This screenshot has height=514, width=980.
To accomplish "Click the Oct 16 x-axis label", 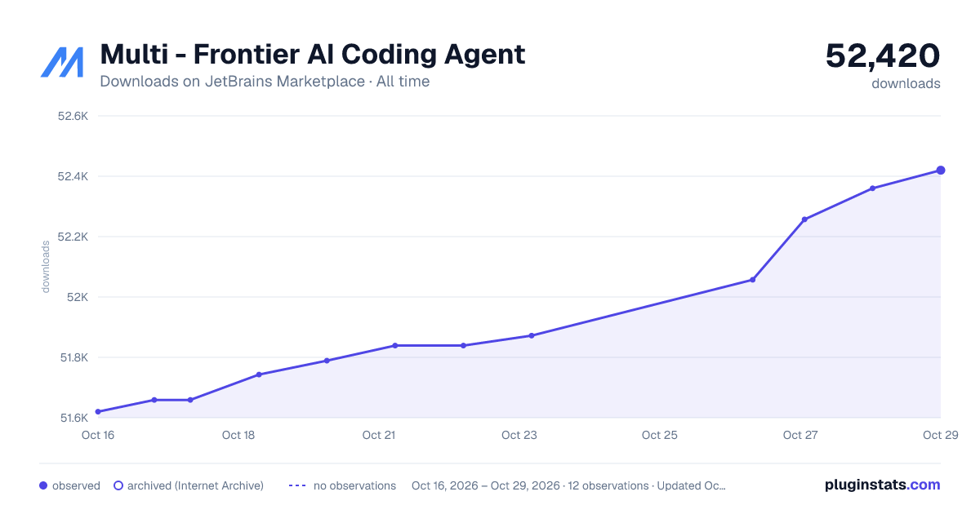I will pos(98,435).
